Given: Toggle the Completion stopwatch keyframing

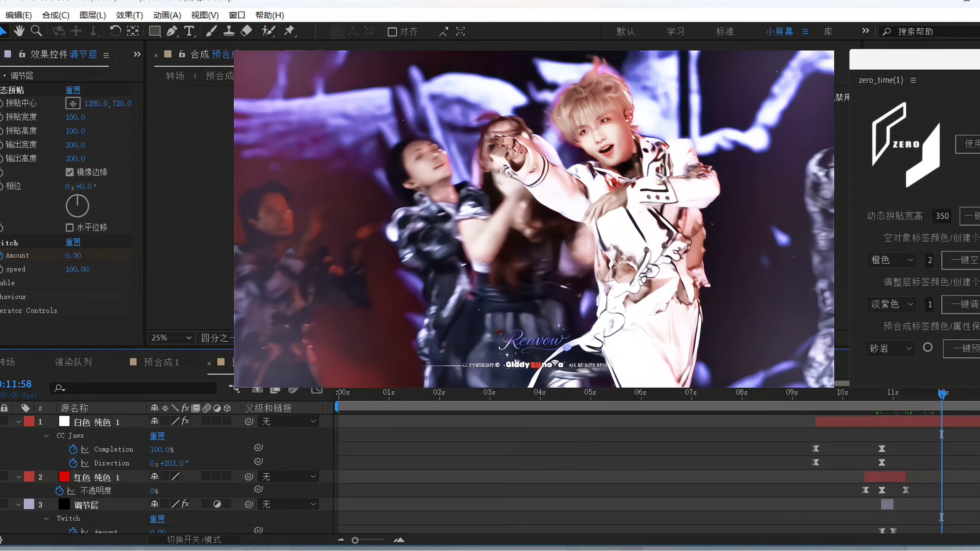Looking at the screenshot, I should (x=73, y=449).
